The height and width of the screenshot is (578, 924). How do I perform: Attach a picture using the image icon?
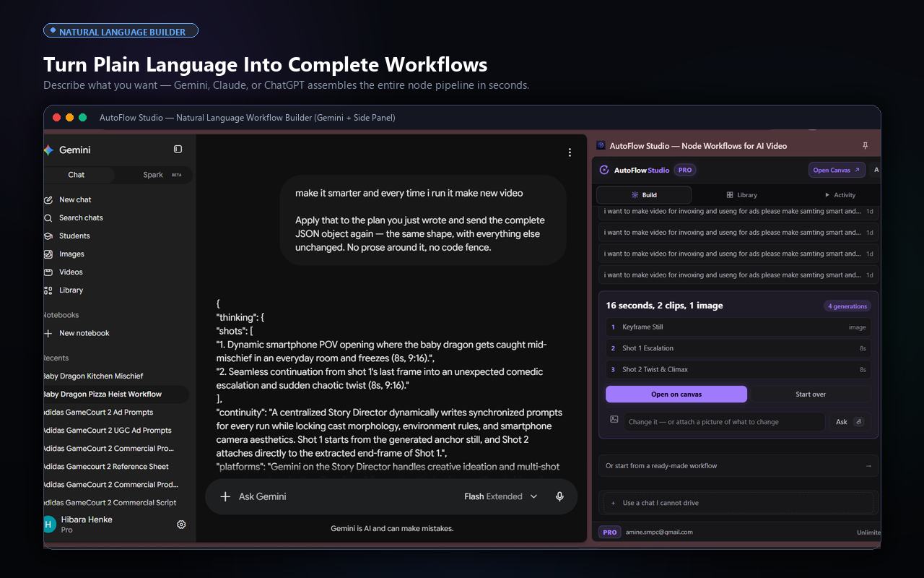(614, 419)
